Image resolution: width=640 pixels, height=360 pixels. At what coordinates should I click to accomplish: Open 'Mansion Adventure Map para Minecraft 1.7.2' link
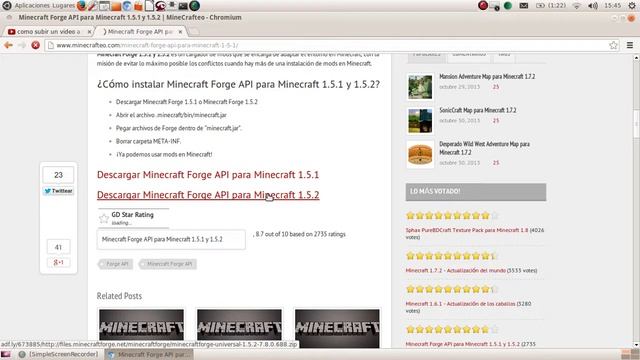[x=487, y=76]
